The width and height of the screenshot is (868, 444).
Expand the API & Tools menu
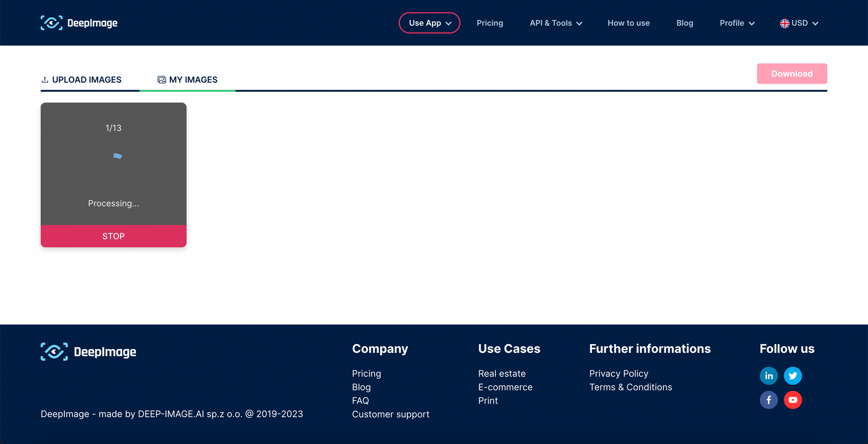tap(556, 23)
